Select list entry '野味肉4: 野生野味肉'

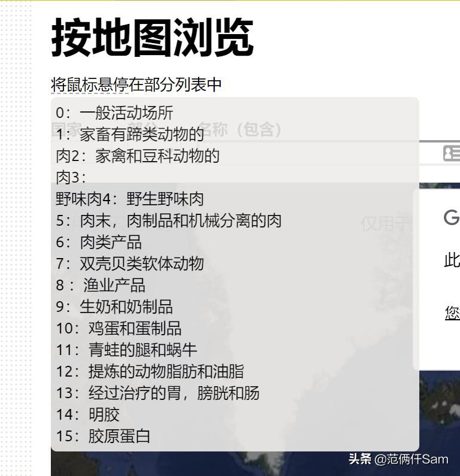pyautogui.click(x=129, y=199)
